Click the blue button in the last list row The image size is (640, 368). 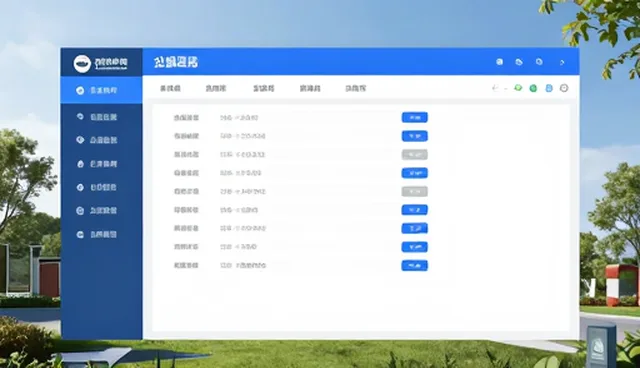(415, 266)
